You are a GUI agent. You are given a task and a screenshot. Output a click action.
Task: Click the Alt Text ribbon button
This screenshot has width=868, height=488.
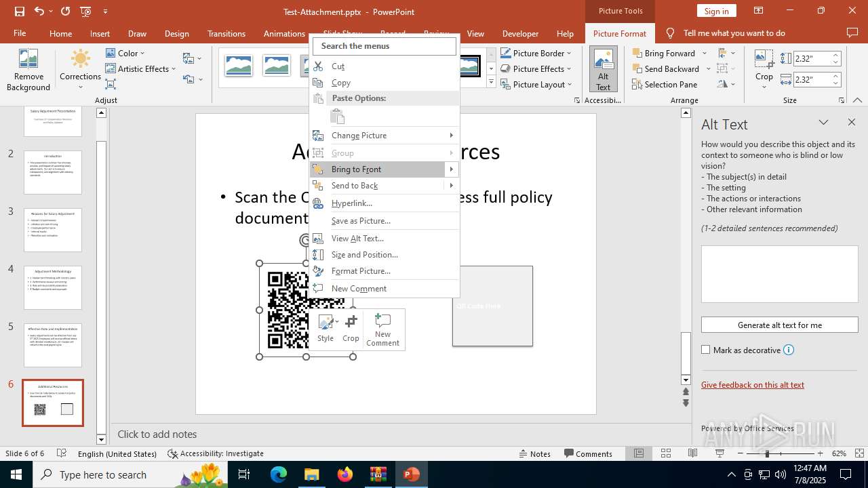[x=603, y=69]
